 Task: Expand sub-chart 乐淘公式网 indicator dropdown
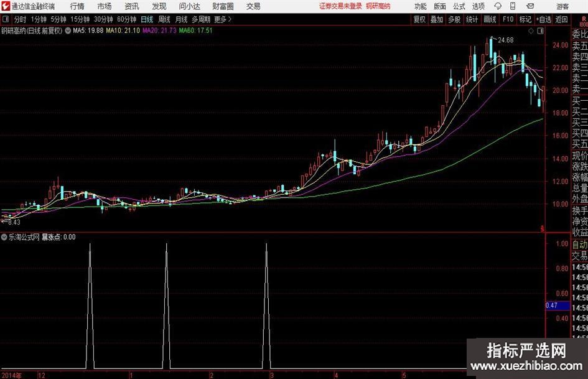(4, 237)
